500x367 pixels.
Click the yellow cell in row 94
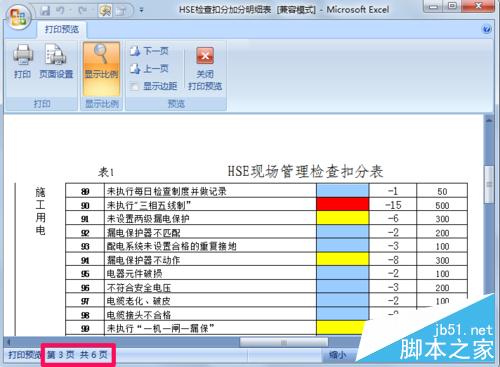click(x=342, y=259)
